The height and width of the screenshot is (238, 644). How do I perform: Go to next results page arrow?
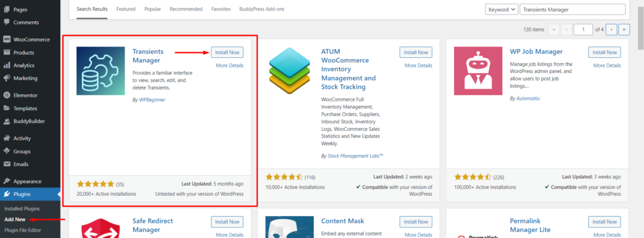tap(611, 30)
